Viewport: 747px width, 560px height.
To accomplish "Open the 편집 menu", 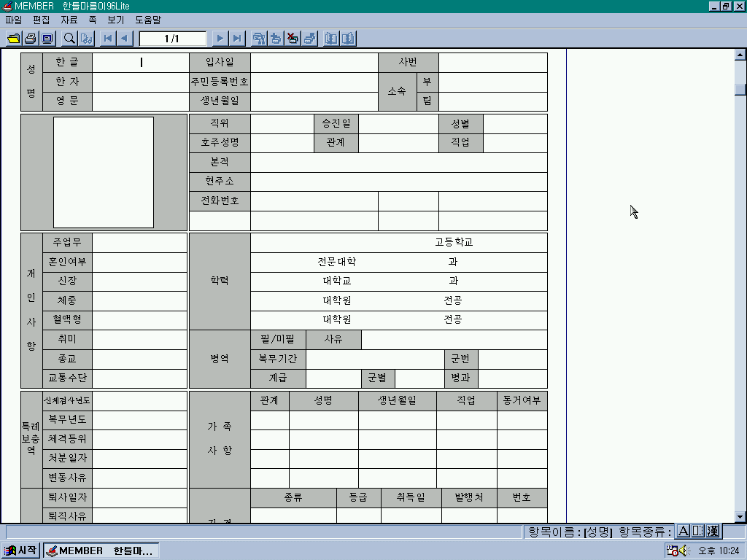I will [42, 20].
